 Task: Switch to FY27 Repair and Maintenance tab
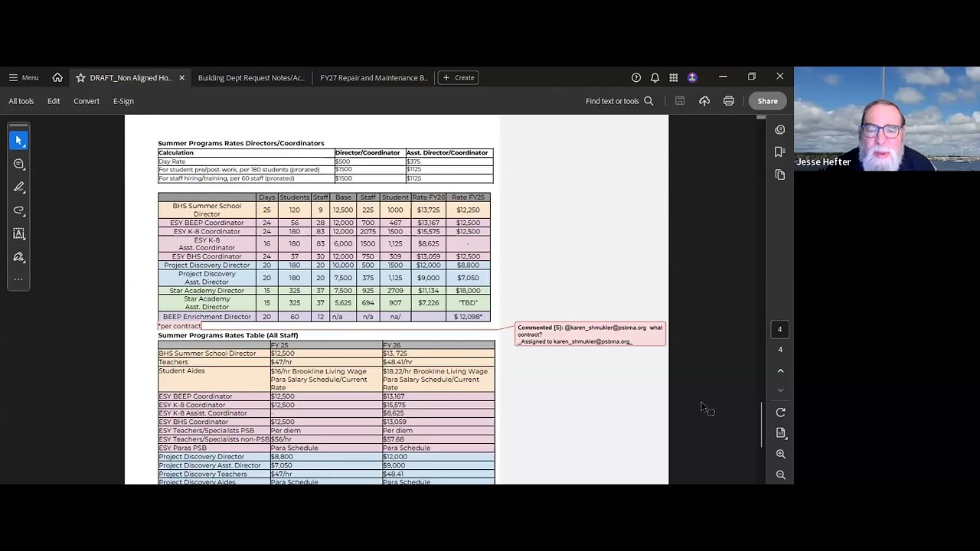[x=374, y=77]
